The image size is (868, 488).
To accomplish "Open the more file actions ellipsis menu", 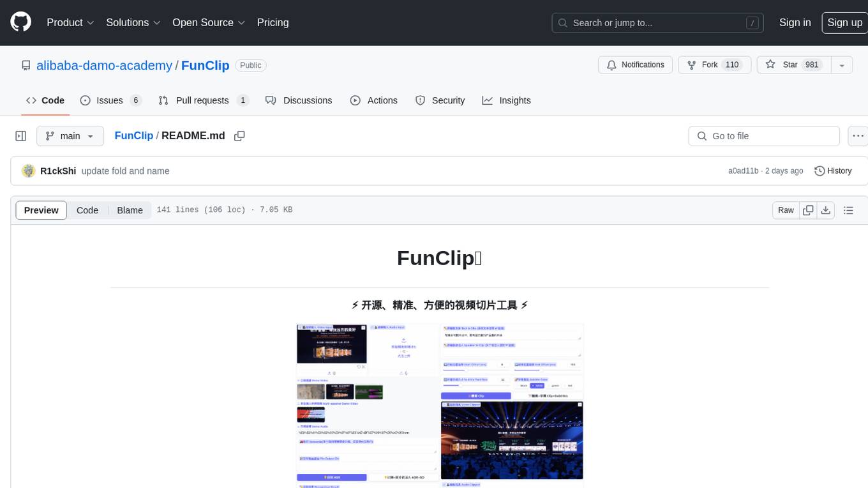I will [x=858, y=136].
